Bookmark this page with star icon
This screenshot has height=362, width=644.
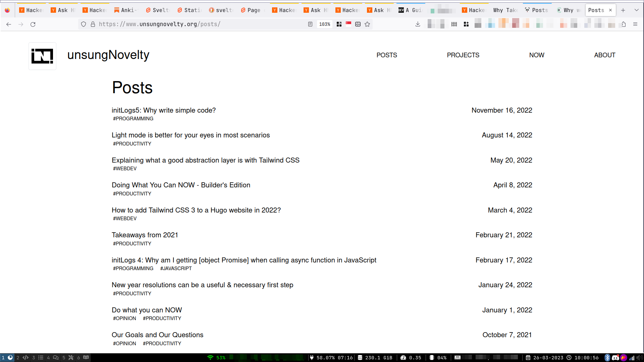pos(367,24)
